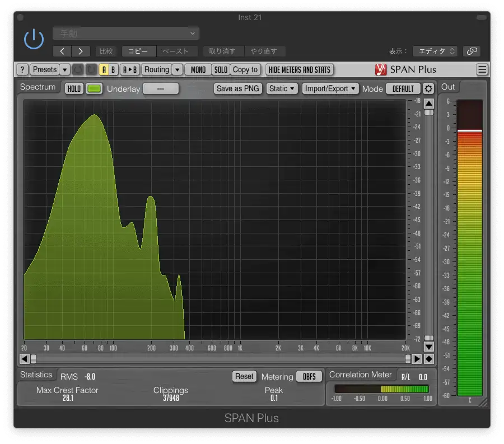Click the horizontal scroll left arrow
504x444 pixels.
(25, 359)
